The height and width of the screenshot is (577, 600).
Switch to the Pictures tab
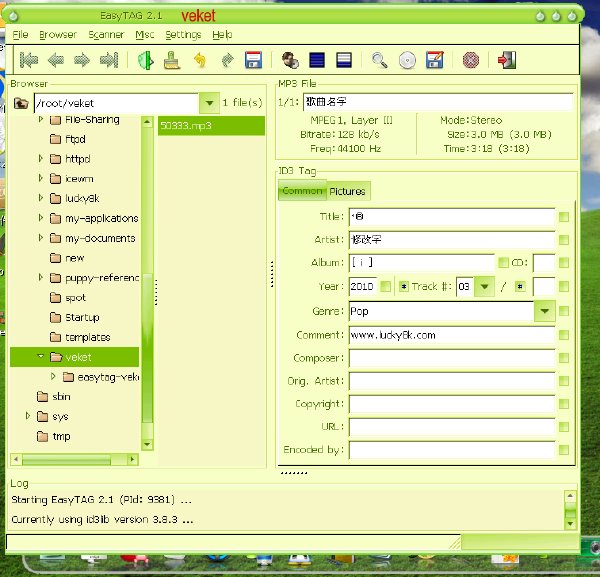347,191
